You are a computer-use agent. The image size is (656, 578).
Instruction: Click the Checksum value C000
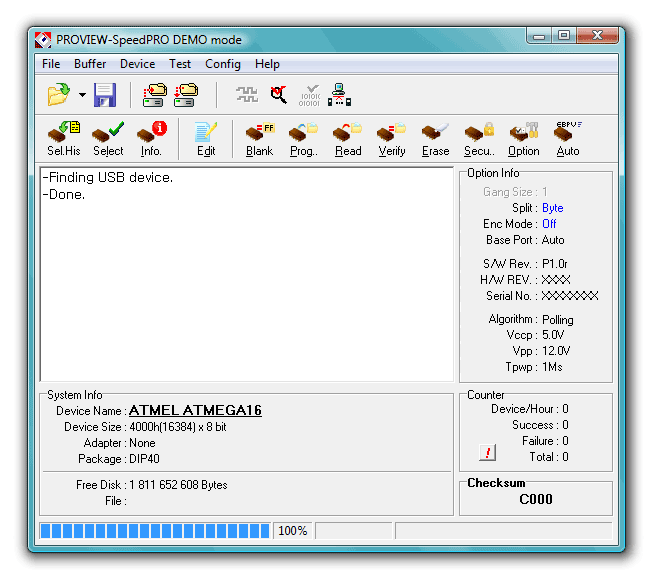(x=536, y=499)
